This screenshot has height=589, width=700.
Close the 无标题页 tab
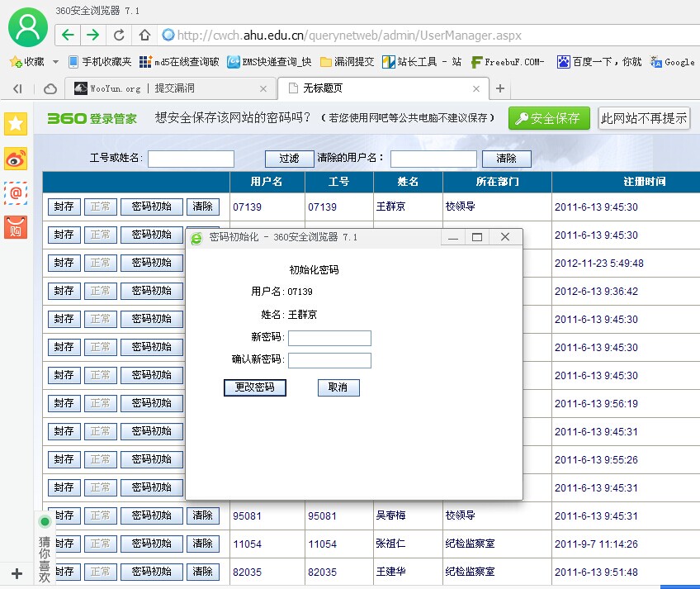tap(476, 89)
